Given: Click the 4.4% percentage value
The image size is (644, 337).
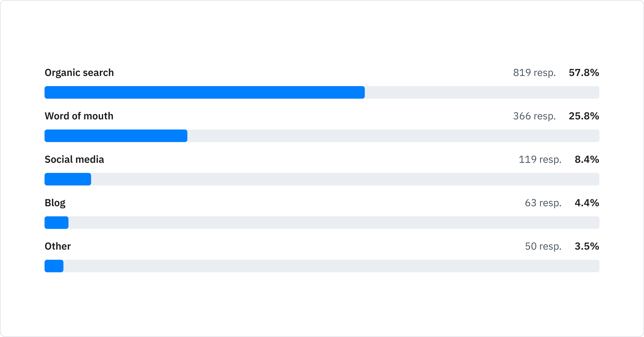Looking at the screenshot, I should pos(587,203).
